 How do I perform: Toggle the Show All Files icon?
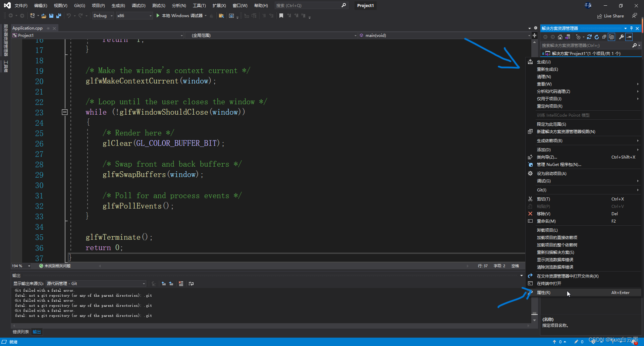(x=612, y=37)
